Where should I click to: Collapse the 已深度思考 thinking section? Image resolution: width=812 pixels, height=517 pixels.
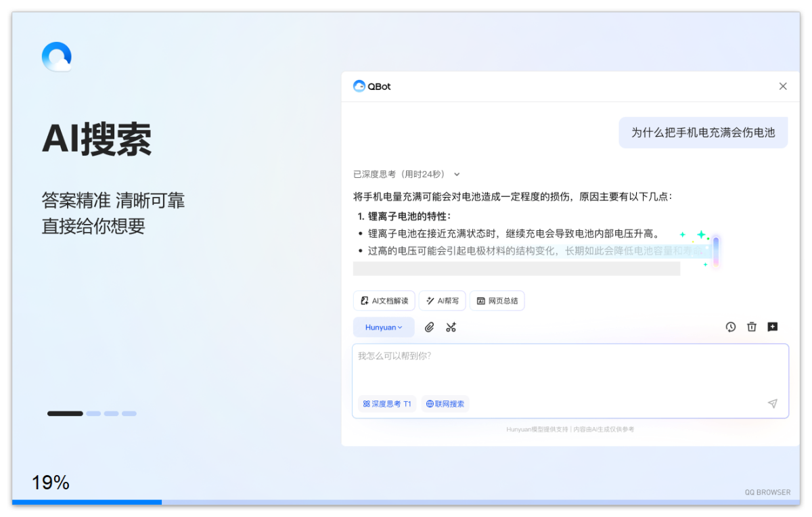(457, 174)
